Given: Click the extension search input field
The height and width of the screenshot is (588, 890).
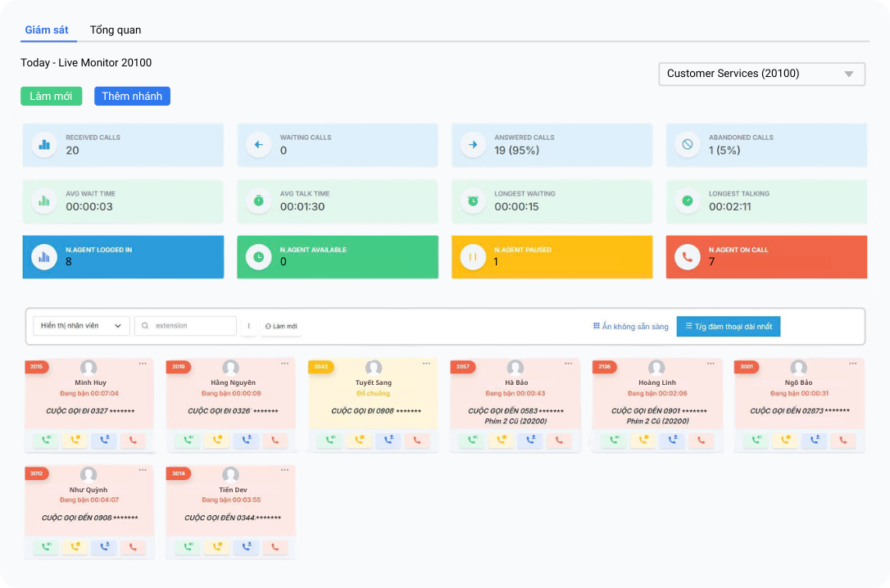Looking at the screenshot, I should tap(185, 326).
